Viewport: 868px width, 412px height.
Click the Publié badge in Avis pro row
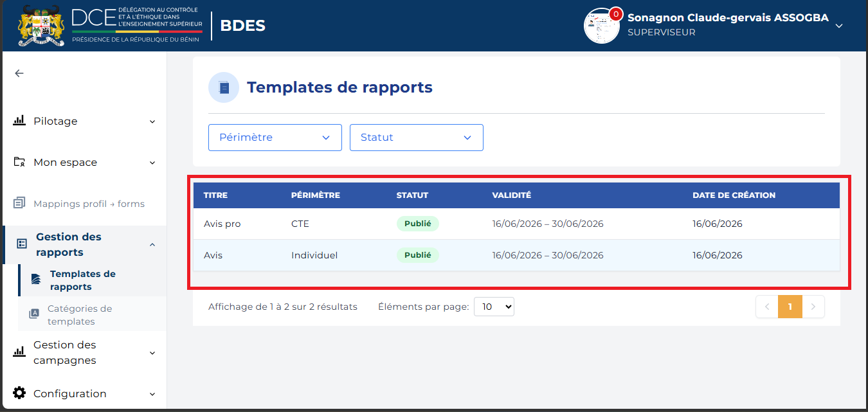click(x=418, y=224)
